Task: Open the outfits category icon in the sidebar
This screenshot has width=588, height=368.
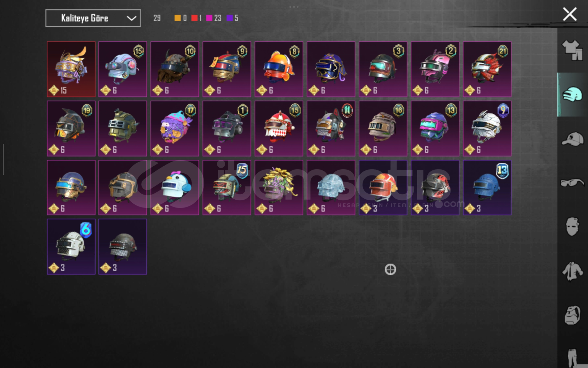Action: click(x=572, y=50)
